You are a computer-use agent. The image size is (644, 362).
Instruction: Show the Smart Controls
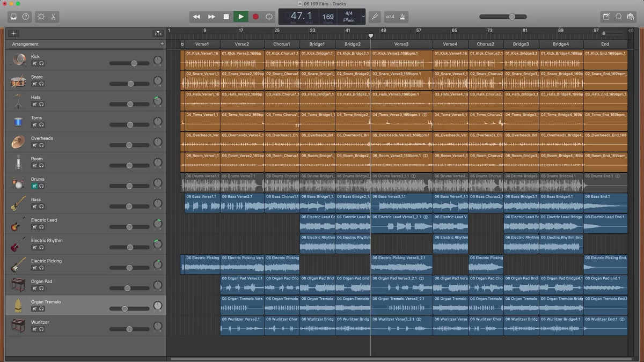[41, 17]
